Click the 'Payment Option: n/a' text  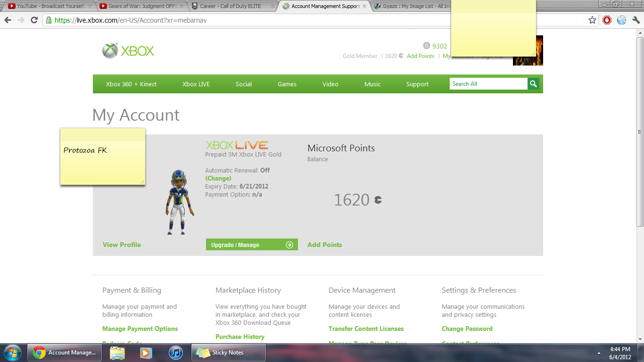tap(233, 194)
